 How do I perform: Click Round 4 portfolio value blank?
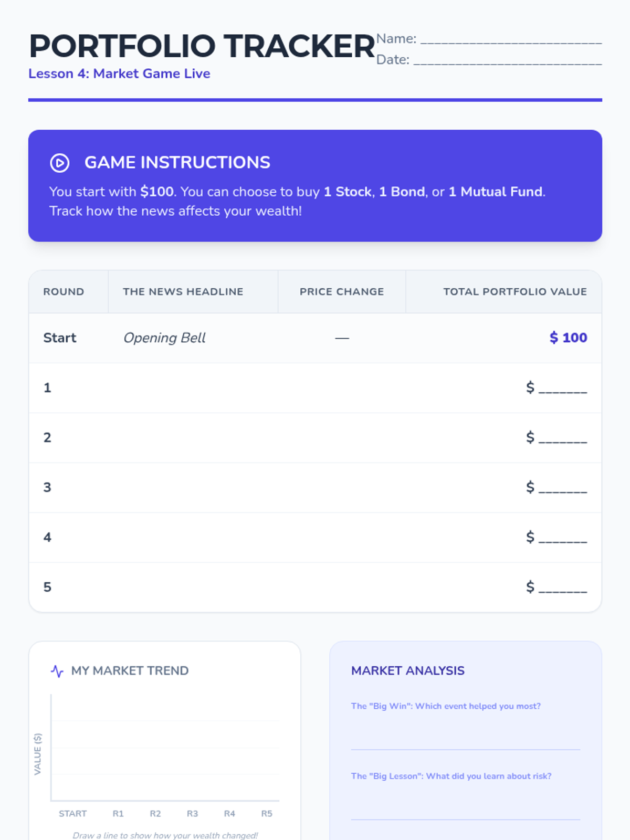pos(562,538)
